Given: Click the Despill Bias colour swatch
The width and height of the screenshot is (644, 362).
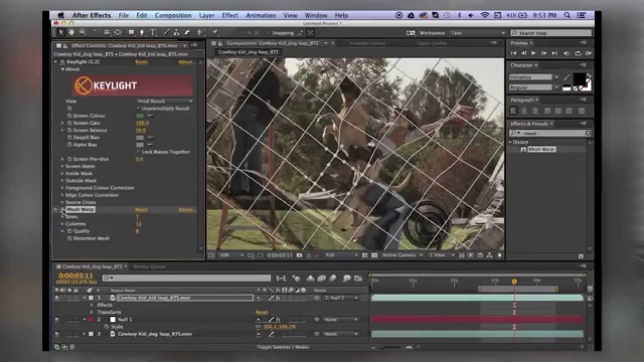Looking at the screenshot, I should [140, 137].
